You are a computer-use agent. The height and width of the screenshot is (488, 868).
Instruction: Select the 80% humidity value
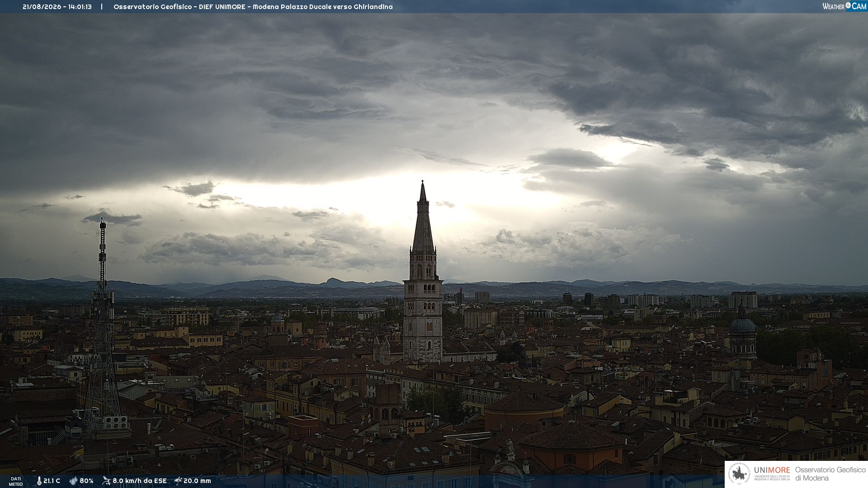86,481
